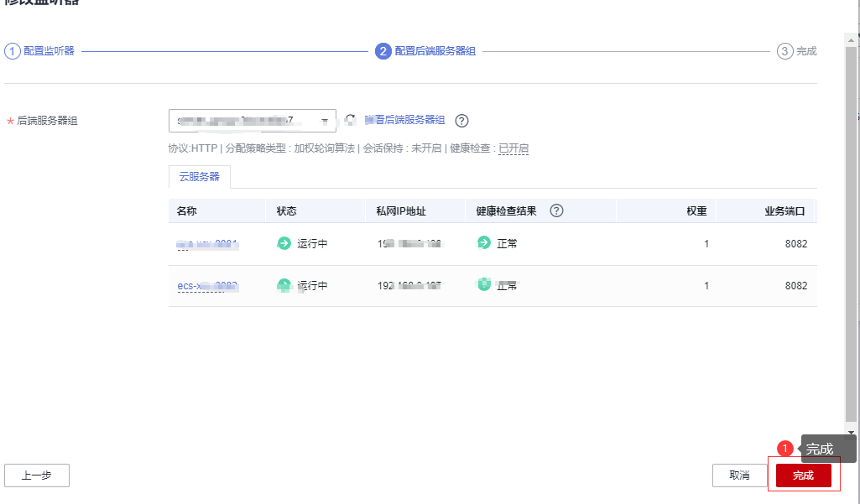
Task: Click the 取消 button
Action: pyautogui.click(x=739, y=475)
